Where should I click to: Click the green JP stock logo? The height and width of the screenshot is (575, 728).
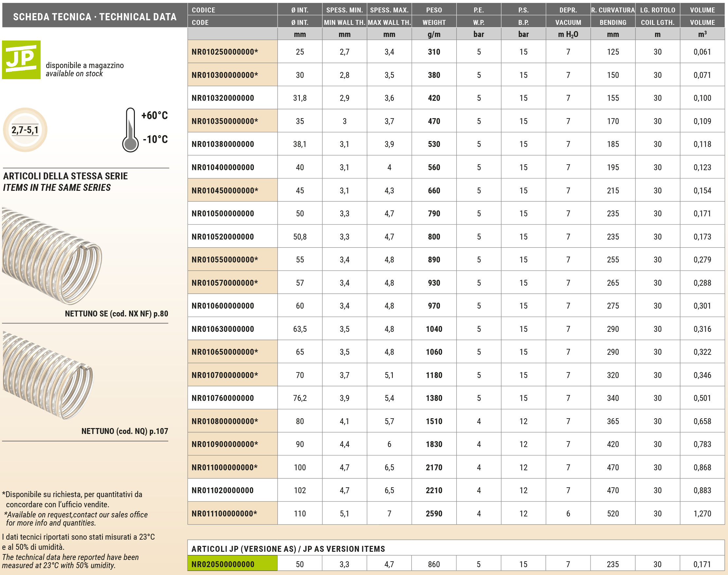click(x=21, y=60)
